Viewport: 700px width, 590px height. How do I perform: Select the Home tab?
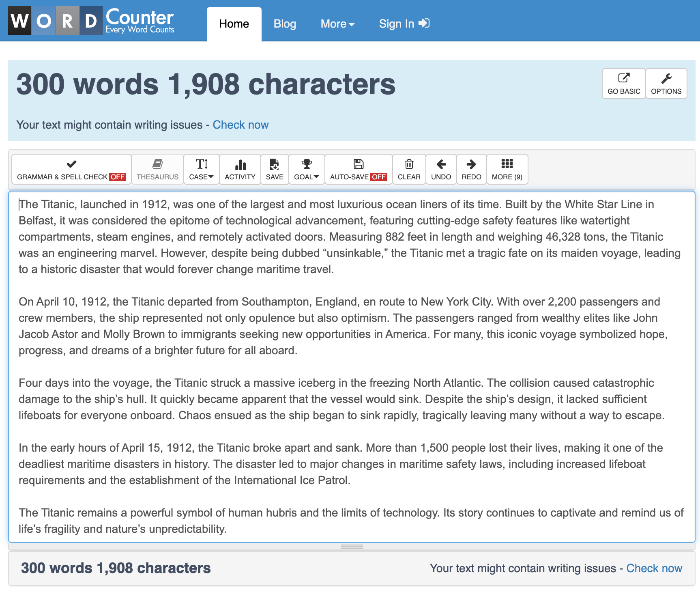(x=234, y=24)
